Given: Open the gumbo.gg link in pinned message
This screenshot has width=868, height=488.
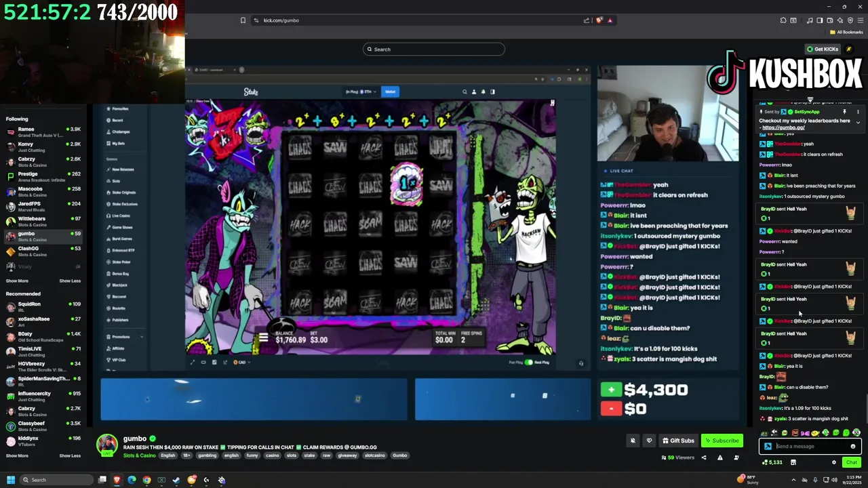Looking at the screenshot, I should tap(783, 127).
